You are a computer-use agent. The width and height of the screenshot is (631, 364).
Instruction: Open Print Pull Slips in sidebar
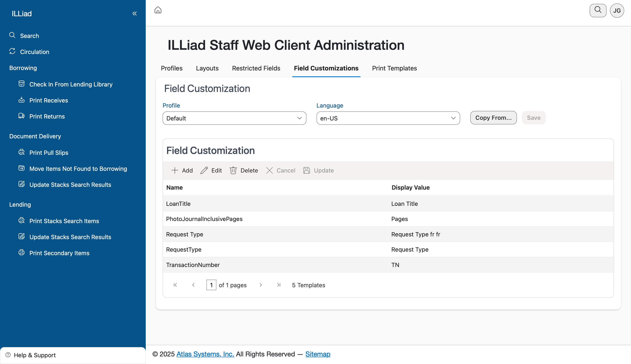point(49,152)
